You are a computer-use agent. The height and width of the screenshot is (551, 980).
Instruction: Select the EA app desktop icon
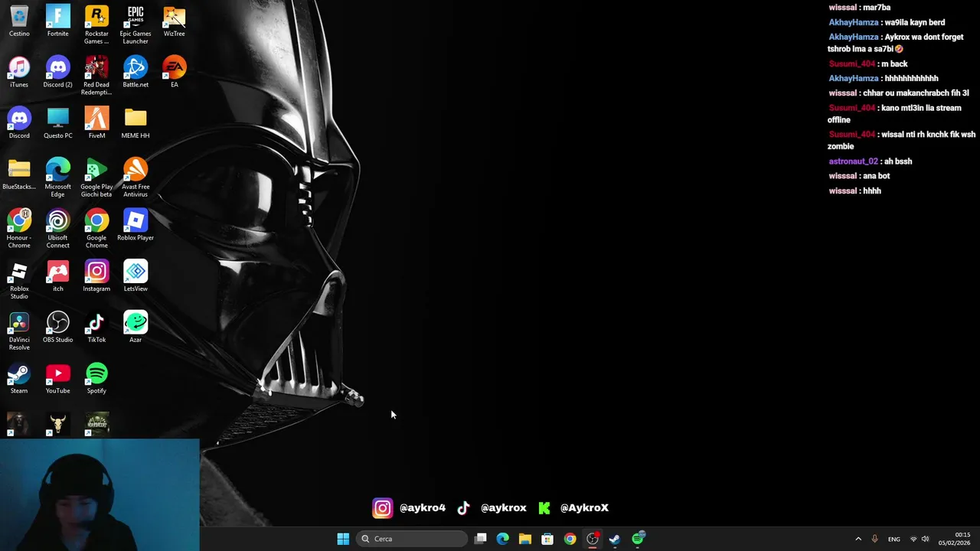pyautogui.click(x=174, y=72)
